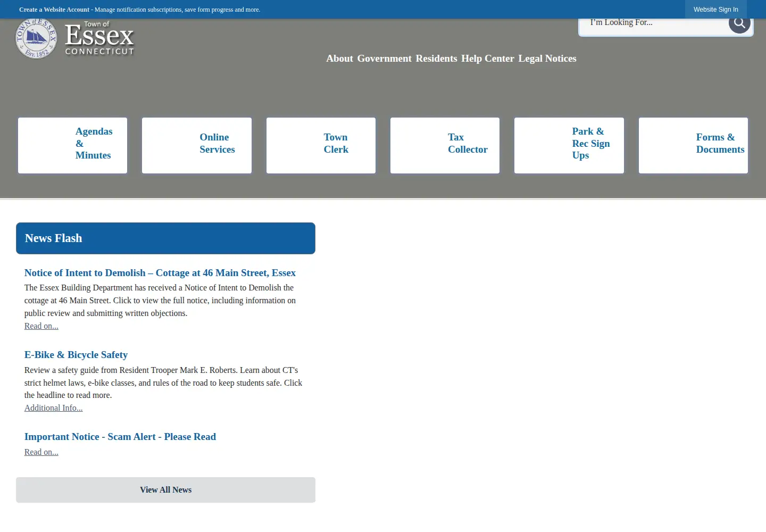Open the Residents menu
Image resolution: width=766 pixels, height=532 pixels.
coord(436,59)
